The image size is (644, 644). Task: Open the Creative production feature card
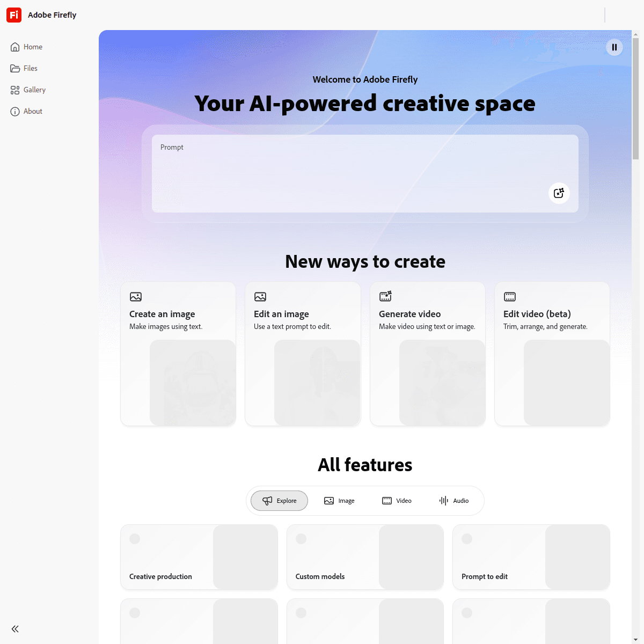pos(199,557)
